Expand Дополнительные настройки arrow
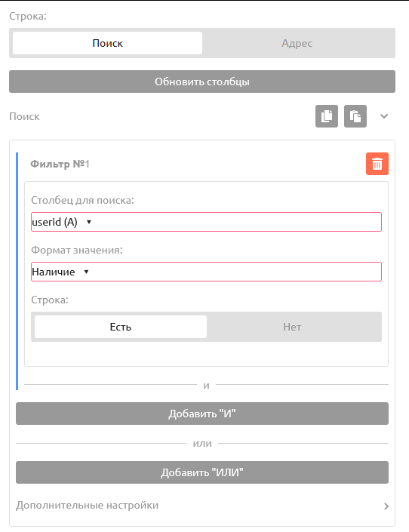The image size is (409, 532). tap(386, 506)
